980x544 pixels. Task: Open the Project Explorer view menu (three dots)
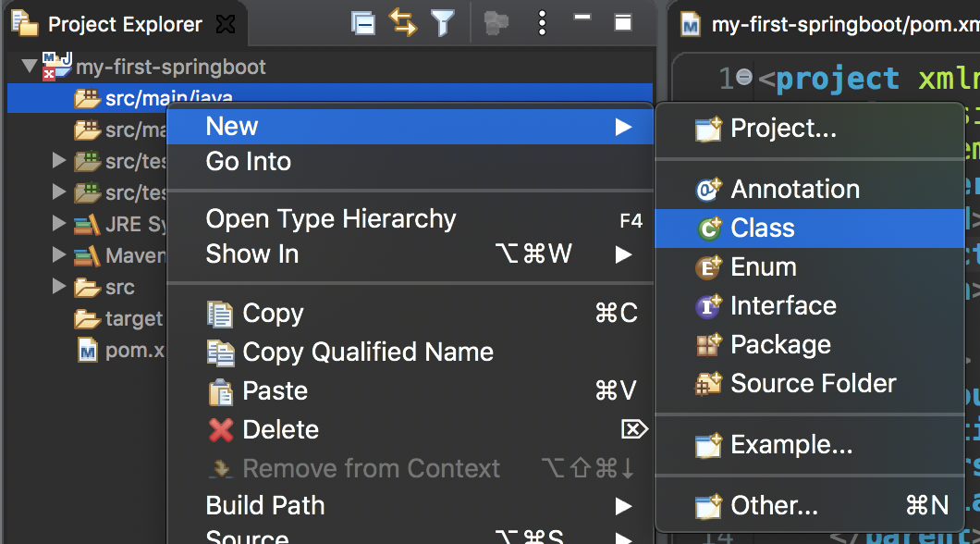pyautogui.click(x=542, y=23)
